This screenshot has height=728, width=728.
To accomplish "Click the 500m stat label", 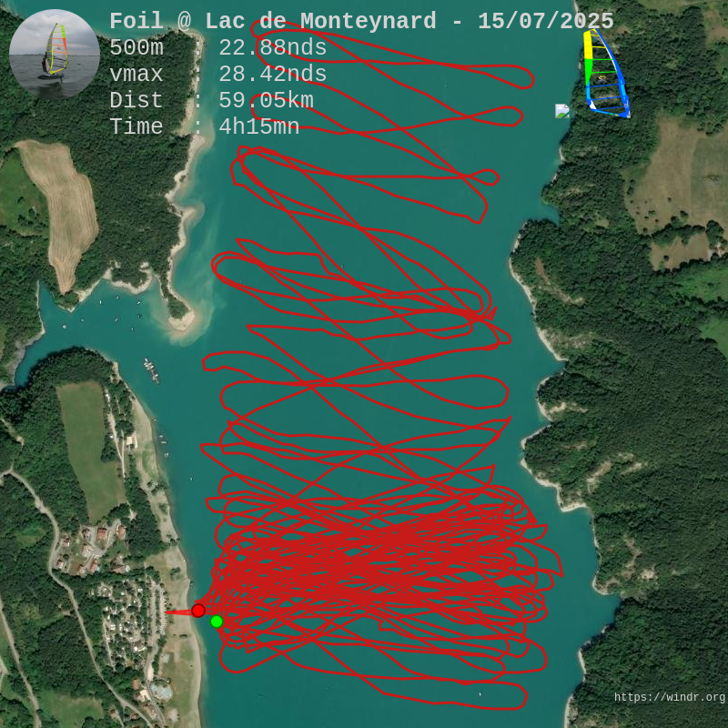I will (136, 48).
